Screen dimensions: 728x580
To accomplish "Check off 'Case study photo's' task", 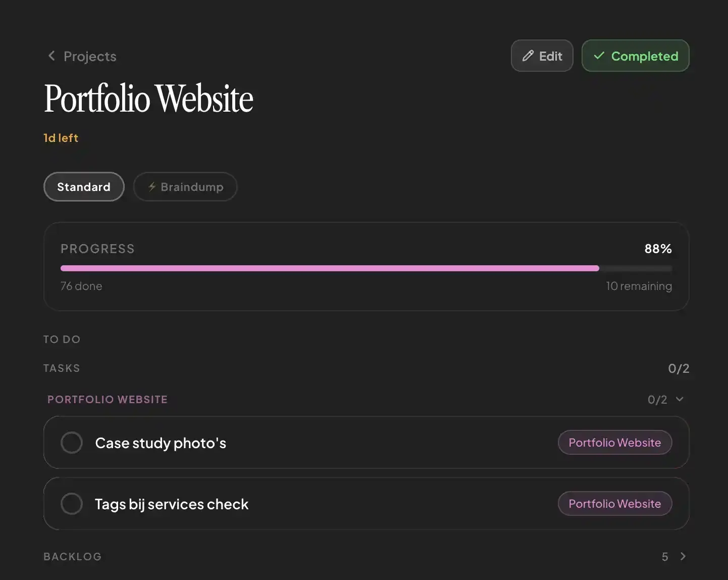I will tap(72, 443).
